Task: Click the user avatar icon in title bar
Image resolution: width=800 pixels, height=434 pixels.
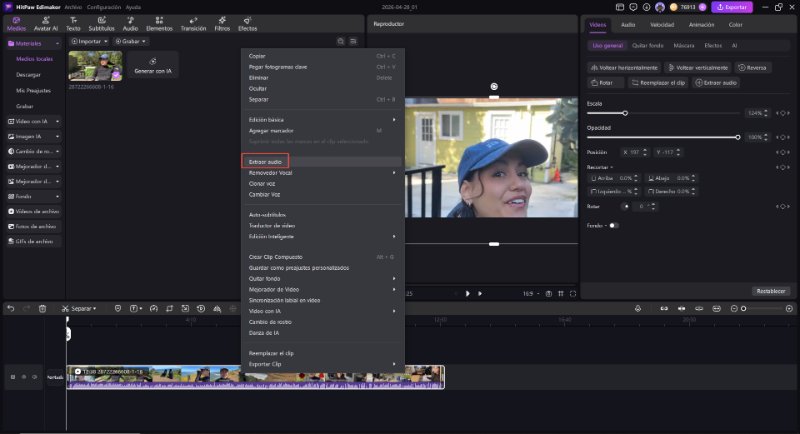Action: (x=660, y=7)
